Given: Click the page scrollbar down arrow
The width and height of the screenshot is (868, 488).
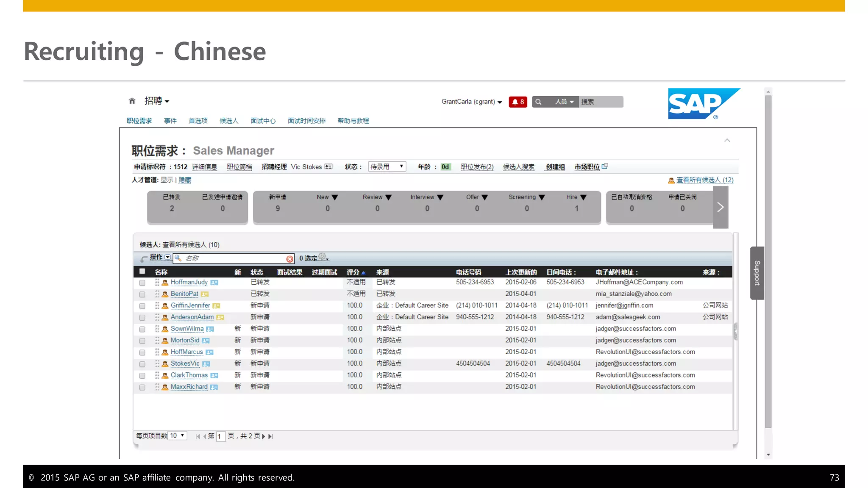Looking at the screenshot, I should click(x=768, y=455).
